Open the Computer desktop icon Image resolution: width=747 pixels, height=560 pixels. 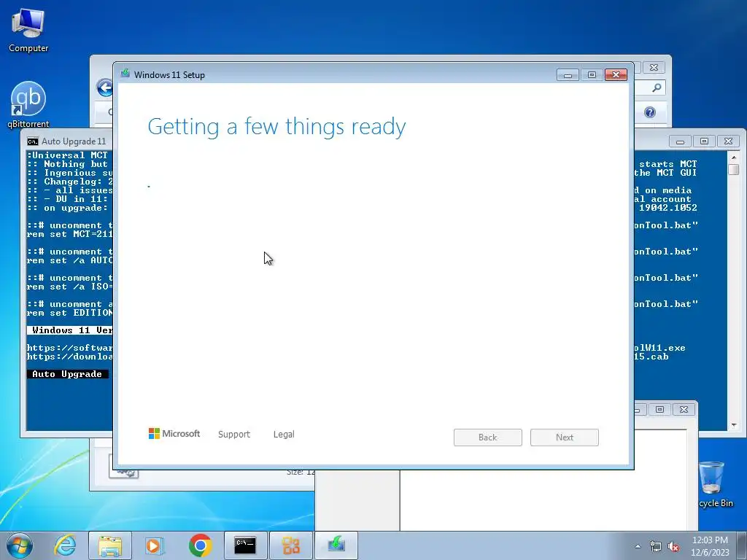pyautogui.click(x=28, y=30)
